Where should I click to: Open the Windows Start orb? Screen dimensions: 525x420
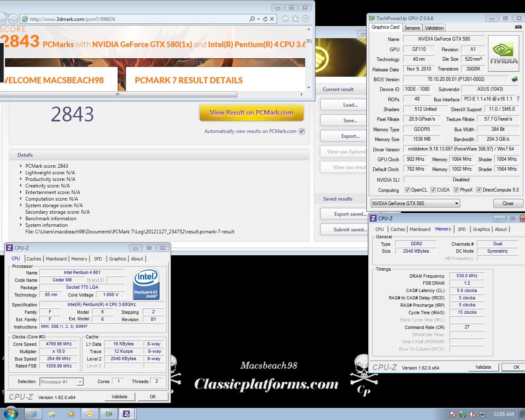[10, 413]
